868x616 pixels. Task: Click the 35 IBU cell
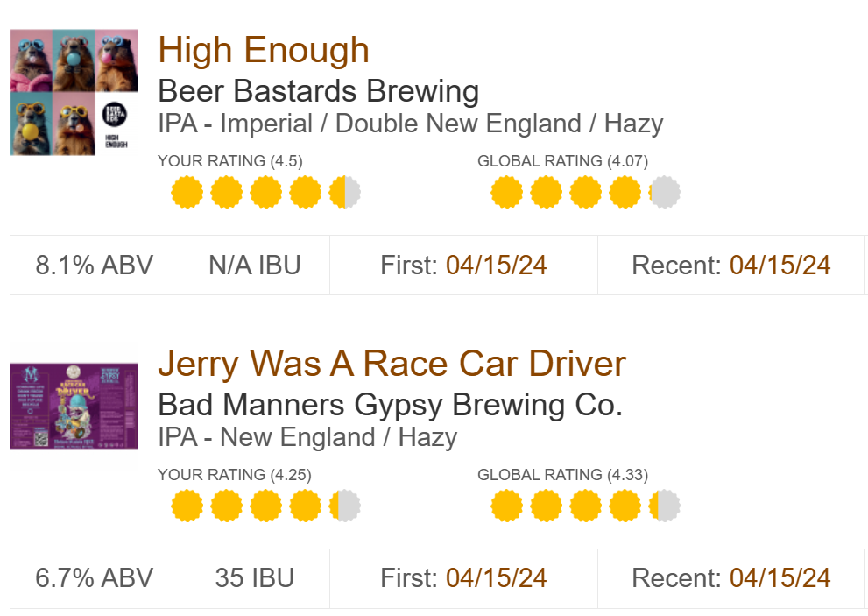tap(254, 578)
